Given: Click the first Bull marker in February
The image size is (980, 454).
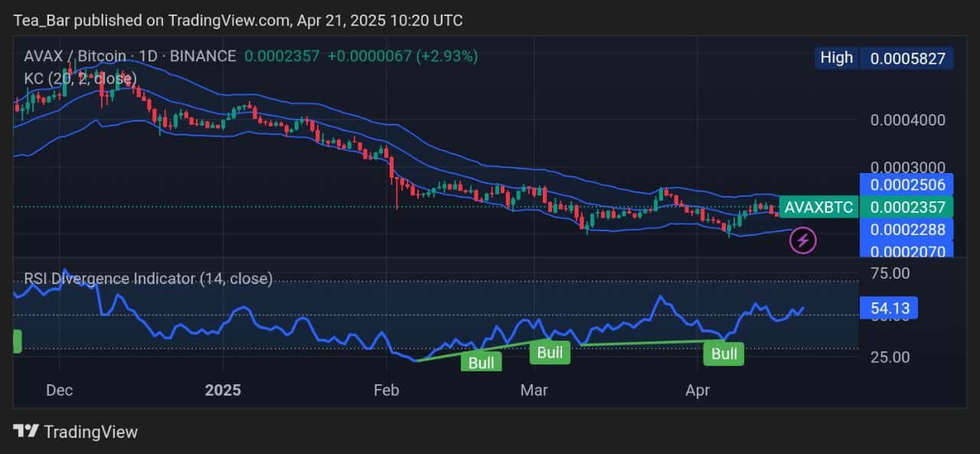Looking at the screenshot, I should coord(481,362).
